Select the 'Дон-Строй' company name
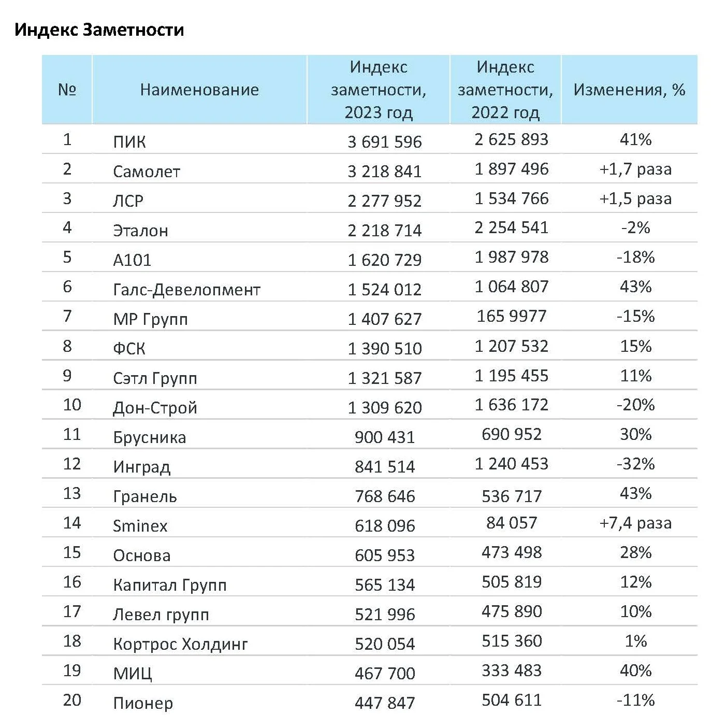Screen dimensions: 712x728 coord(155,407)
